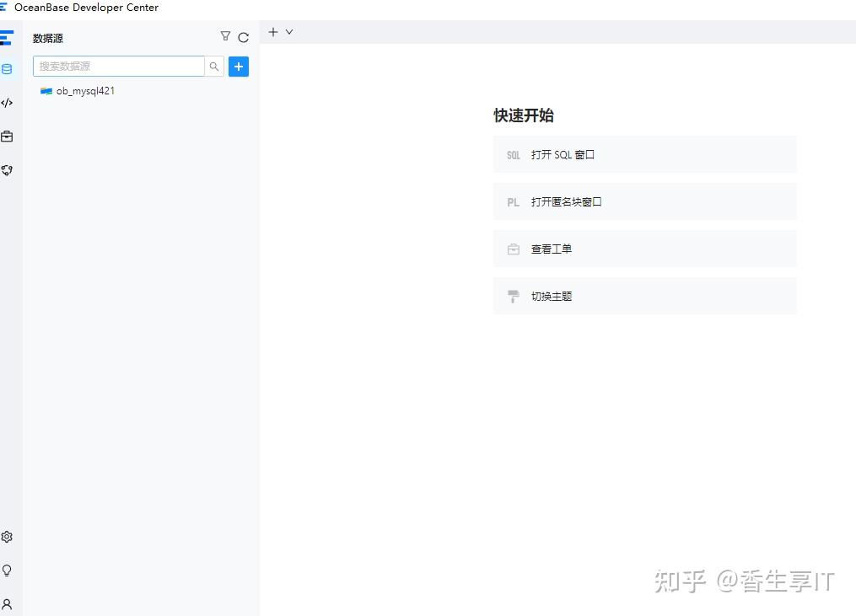Click the session/share sidebar icon
This screenshot has height=616, width=856.
[8, 170]
